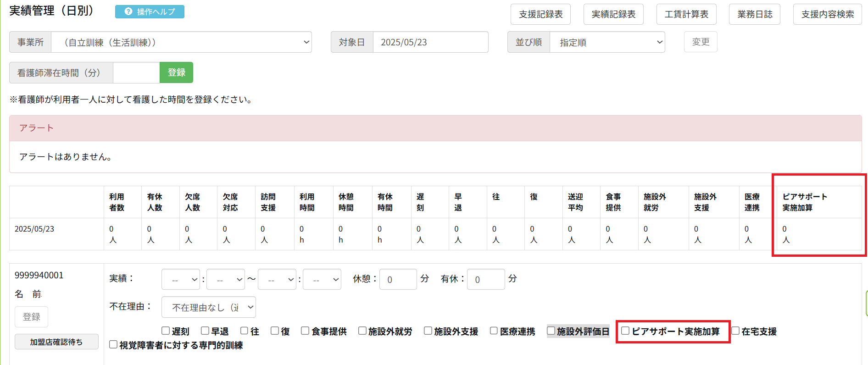The width and height of the screenshot is (868, 365).
Task: Click the 加盟店確認待ち button
Action: [x=56, y=342]
